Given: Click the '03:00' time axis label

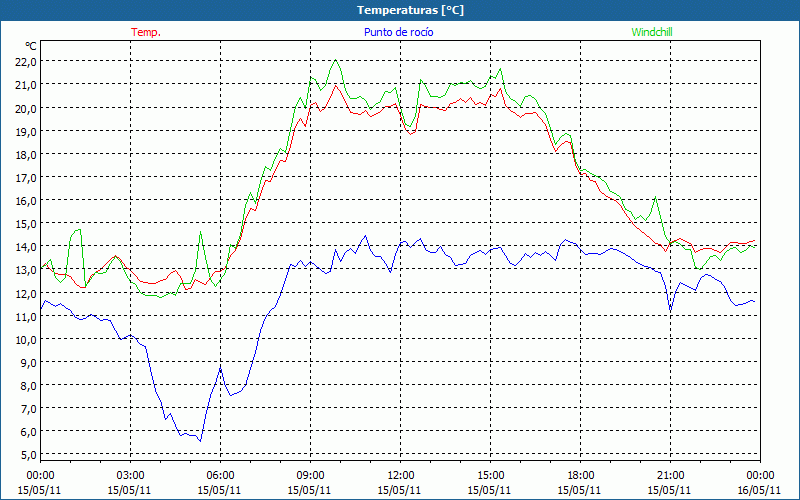Looking at the screenshot, I should (x=130, y=475).
